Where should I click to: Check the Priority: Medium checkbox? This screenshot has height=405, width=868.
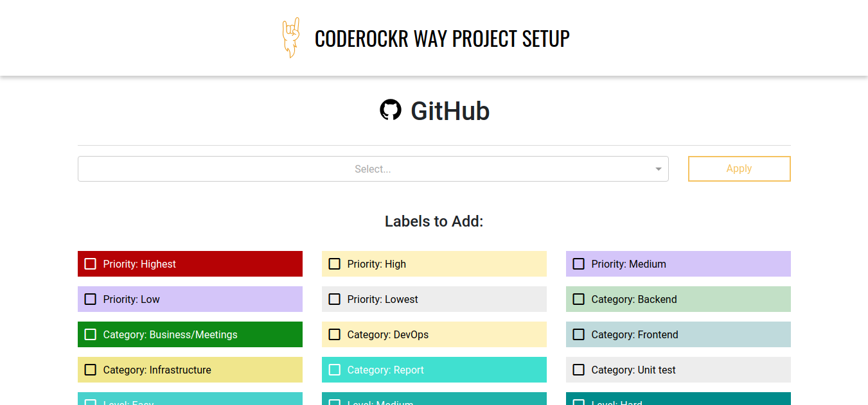(579, 264)
